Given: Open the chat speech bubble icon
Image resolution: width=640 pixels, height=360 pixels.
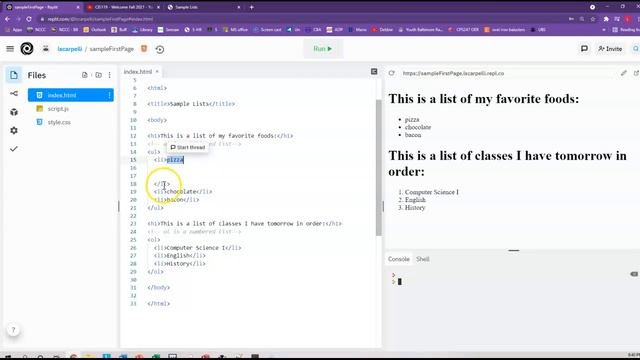Looking at the screenshot, I should [x=584, y=49].
